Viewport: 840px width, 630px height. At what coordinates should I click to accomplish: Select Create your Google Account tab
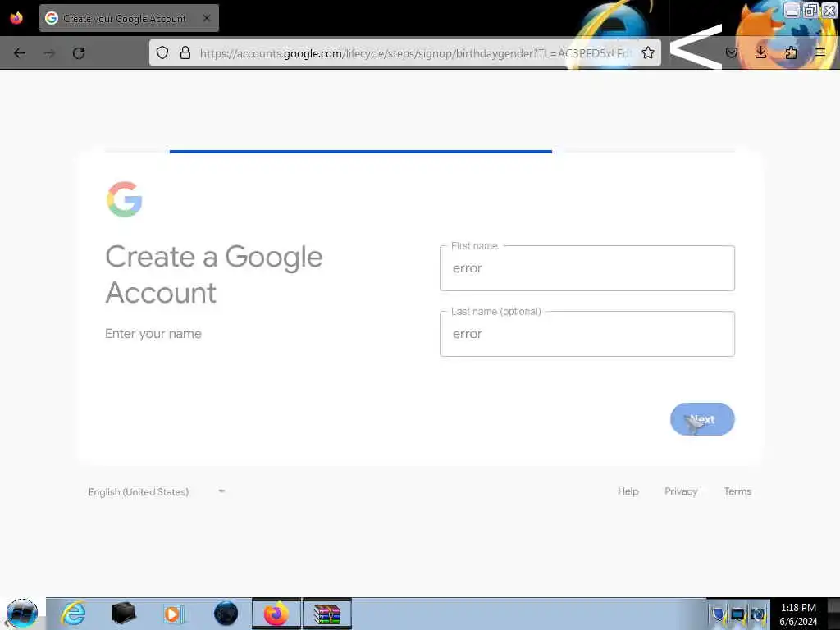(129, 18)
